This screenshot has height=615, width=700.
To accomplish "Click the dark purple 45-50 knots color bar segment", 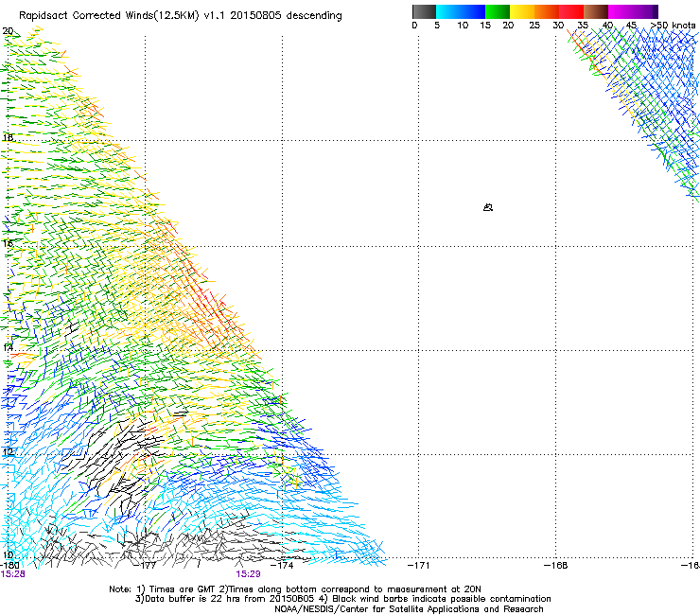I will [645, 11].
